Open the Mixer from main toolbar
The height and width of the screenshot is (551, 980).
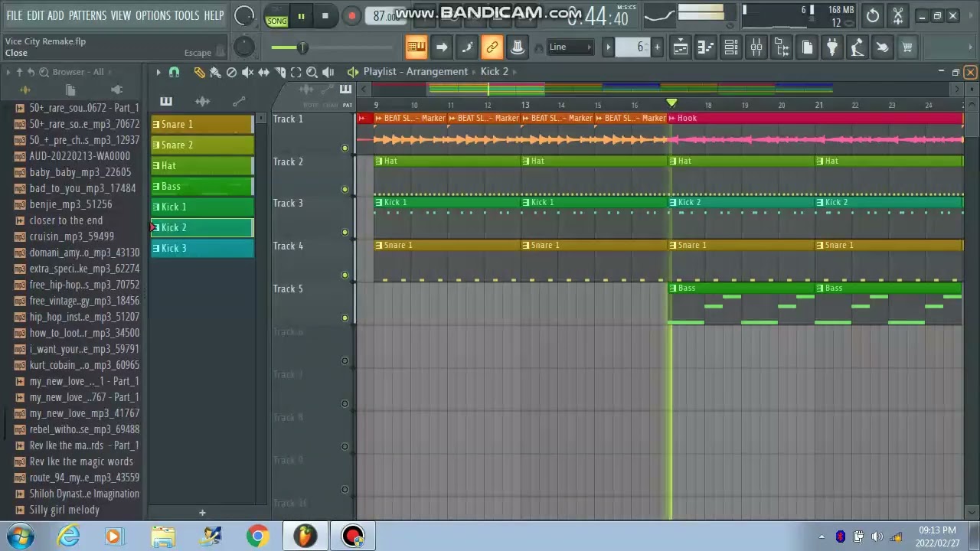(x=756, y=47)
